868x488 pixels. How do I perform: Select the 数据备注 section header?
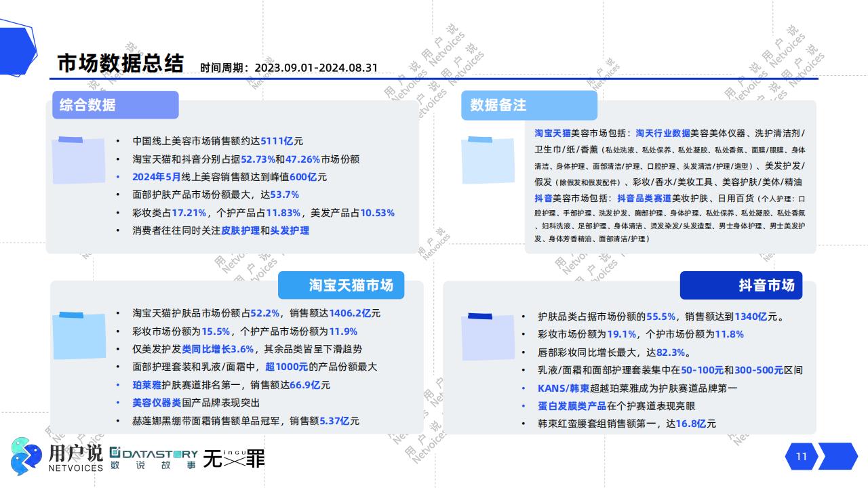click(530, 105)
